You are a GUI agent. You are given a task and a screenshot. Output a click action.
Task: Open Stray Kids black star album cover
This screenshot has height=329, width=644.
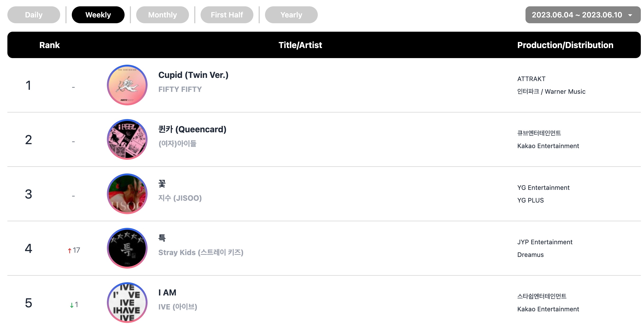127,248
